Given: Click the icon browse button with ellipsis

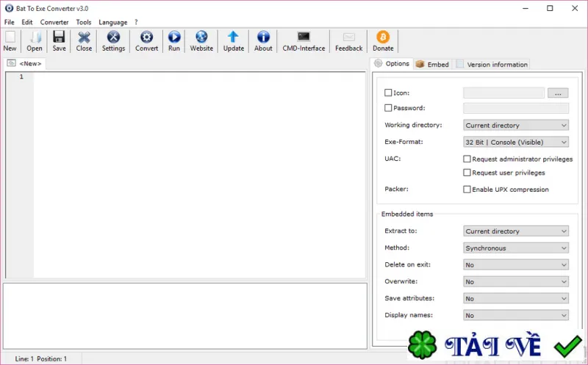Looking at the screenshot, I should 558,93.
